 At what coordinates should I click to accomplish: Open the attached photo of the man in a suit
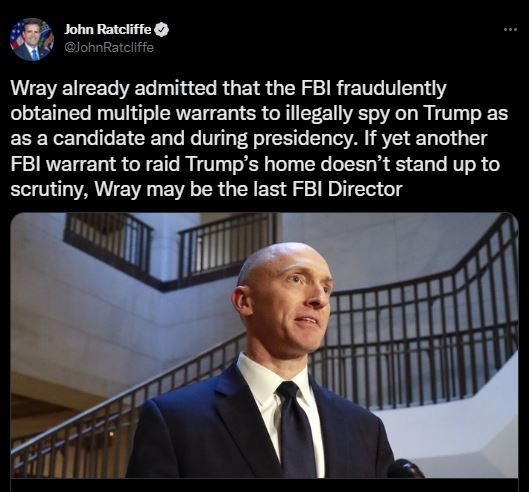click(x=264, y=345)
